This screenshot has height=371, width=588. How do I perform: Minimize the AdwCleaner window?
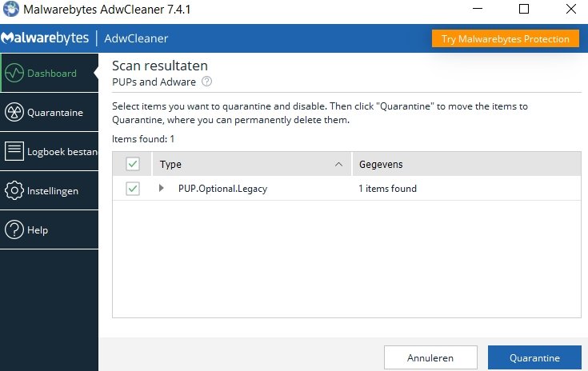coord(478,9)
